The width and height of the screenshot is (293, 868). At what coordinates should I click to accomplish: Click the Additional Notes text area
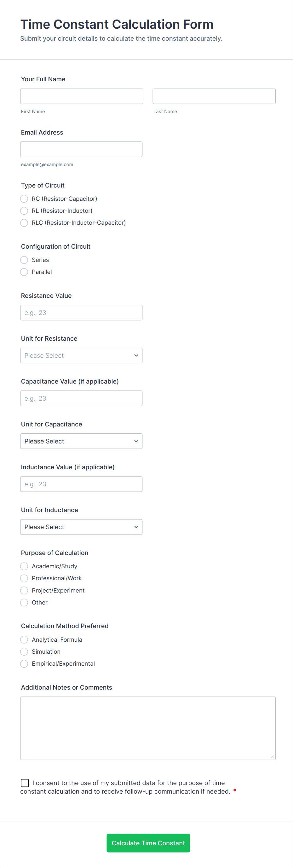pos(148,728)
